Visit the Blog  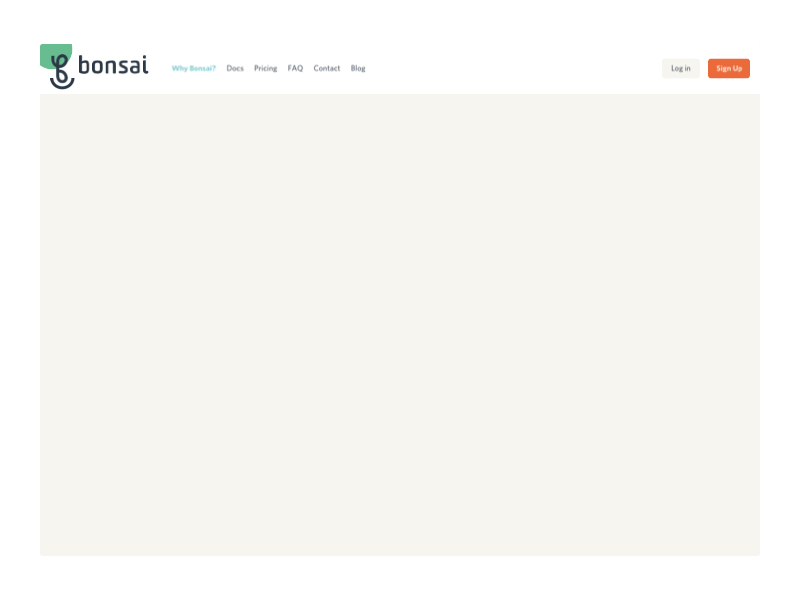(358, 68)
